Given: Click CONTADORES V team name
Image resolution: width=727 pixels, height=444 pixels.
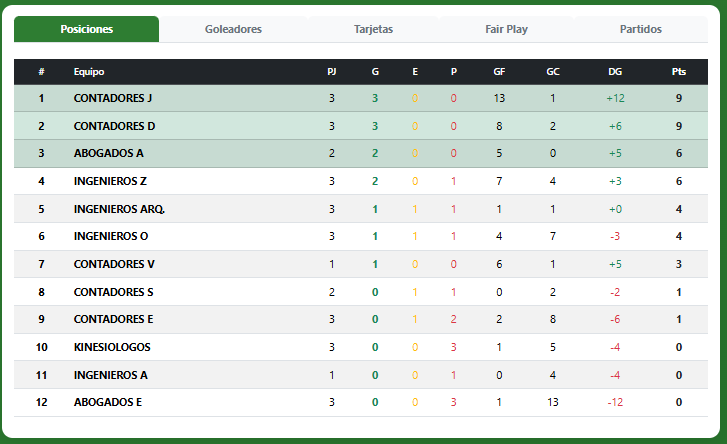Looking at the screenshot, I should pos(114,264).
